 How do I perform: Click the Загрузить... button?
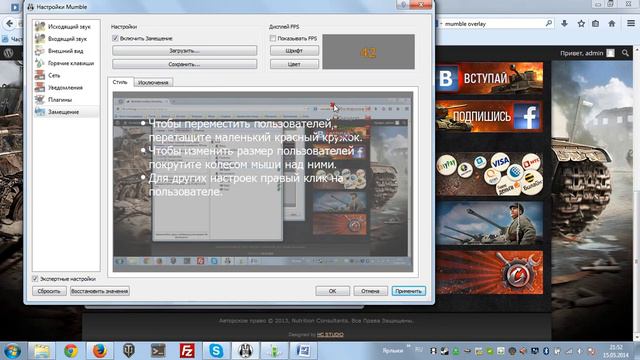tap(184, 51)
